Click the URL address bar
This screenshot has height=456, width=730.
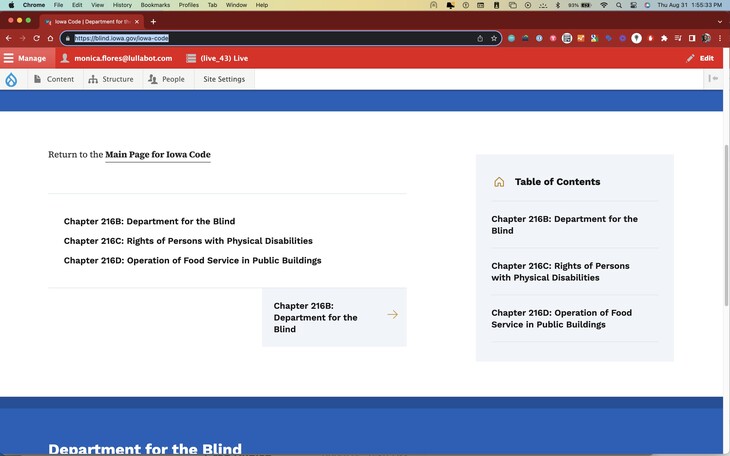(270, 38)
